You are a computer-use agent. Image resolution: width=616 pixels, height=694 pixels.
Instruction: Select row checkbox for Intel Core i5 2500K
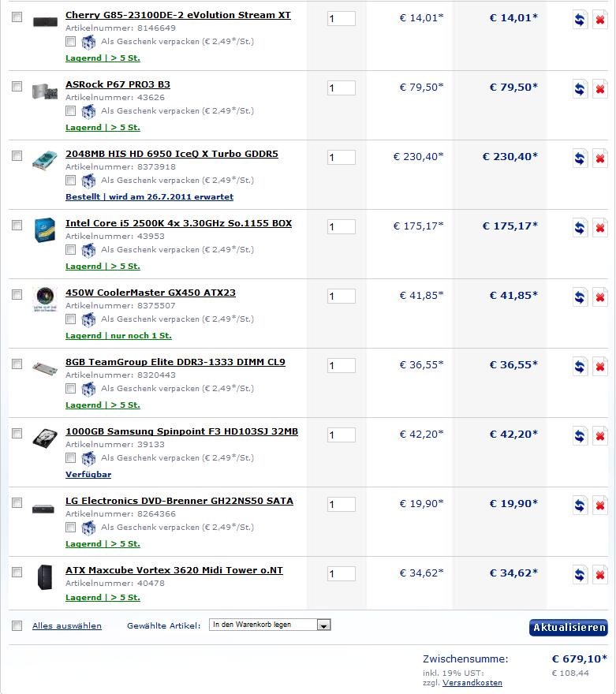pyautogui.click(x=17, y=226)
